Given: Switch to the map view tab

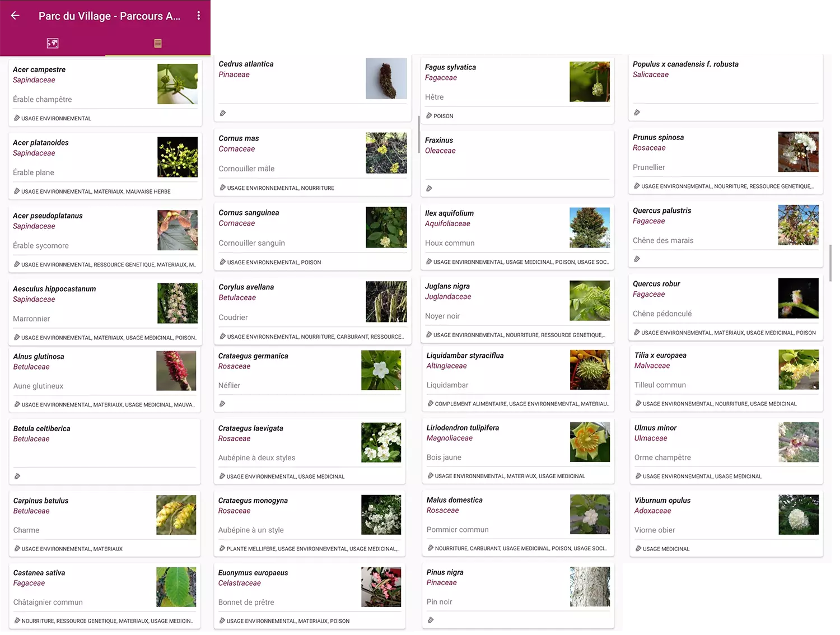Looking at the screenshot, I should click(53, 43).
